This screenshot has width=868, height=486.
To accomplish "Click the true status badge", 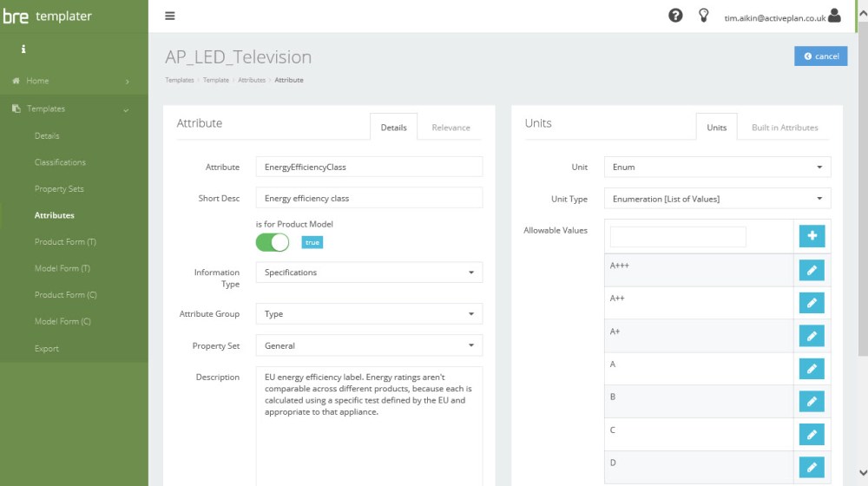I will [312, 242].
